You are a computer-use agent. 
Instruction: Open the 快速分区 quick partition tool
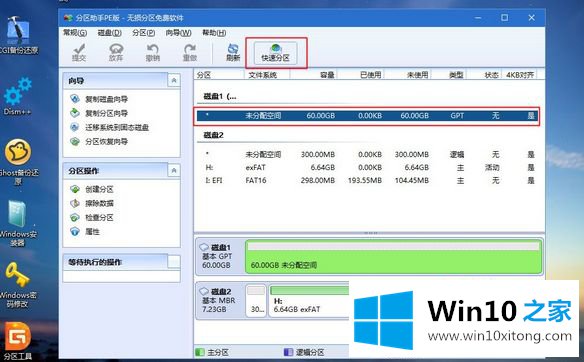(x=275, y=53)
